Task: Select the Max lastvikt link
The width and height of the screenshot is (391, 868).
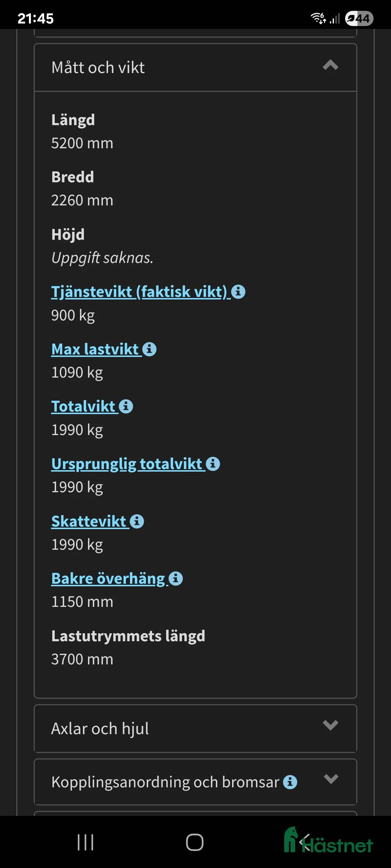Action: 95,349
